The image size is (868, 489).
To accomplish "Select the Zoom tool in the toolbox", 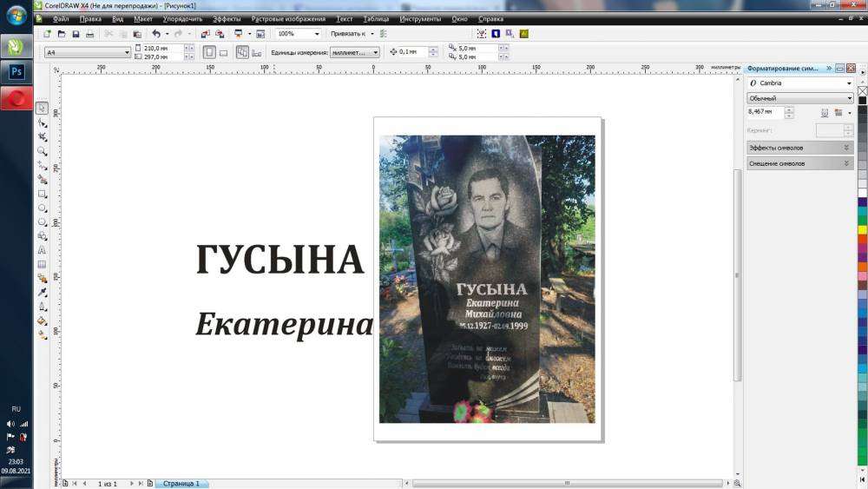I will point(42,151).
